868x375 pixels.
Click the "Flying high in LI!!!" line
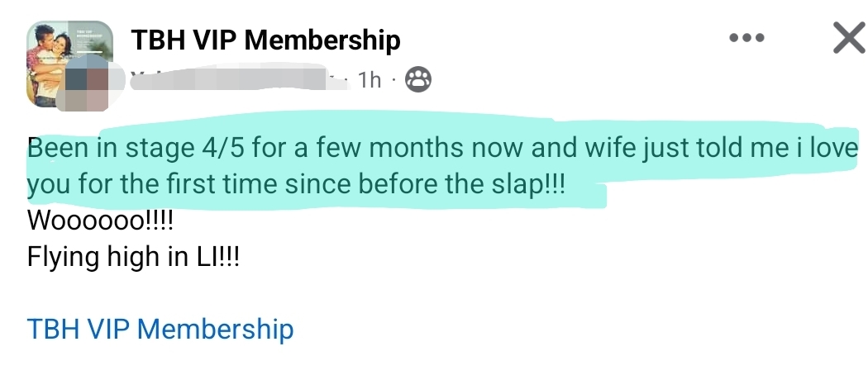[133, 258]
